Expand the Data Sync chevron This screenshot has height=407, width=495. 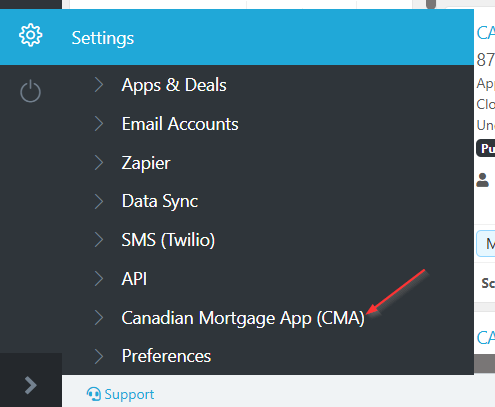point(99,201)
